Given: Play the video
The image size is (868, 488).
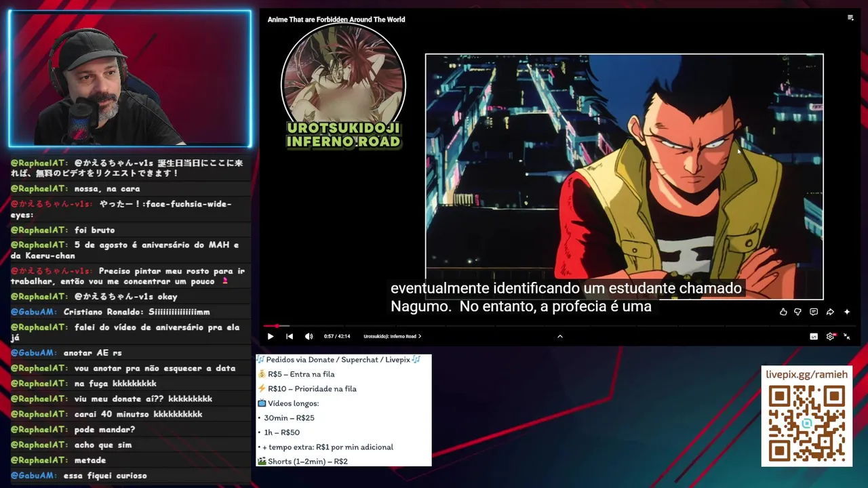Looking at the screenshot, I should point(271,336).
